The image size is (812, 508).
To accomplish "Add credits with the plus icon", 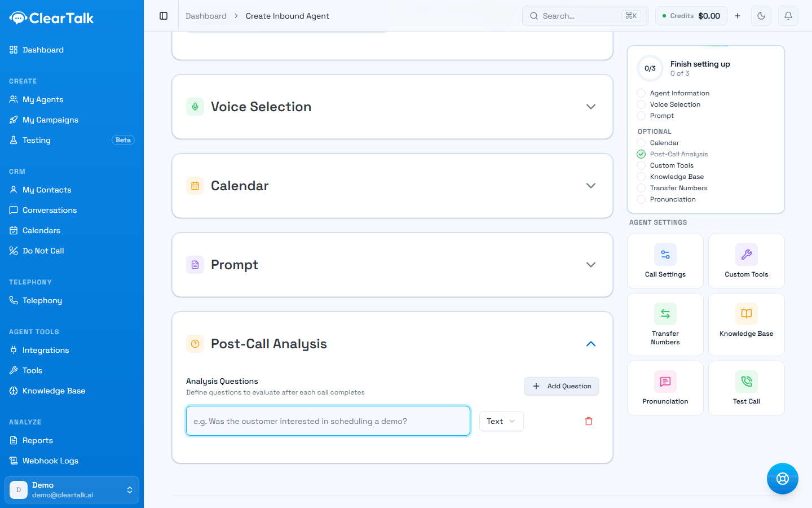I will coord(738,16).
